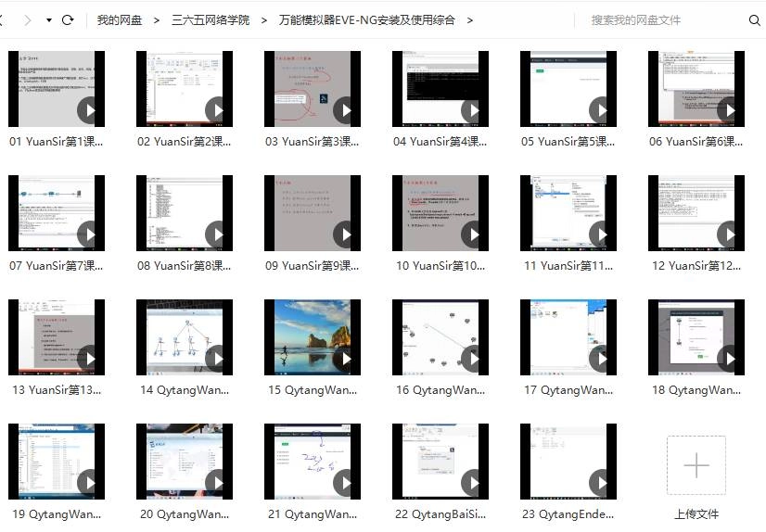766x532 pixels.
Task: Select file name 23 QytangEnde...
Action: pos(568,514)
